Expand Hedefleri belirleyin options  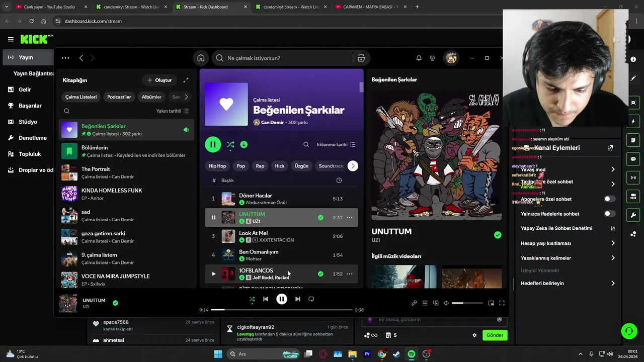click(613, 283)
